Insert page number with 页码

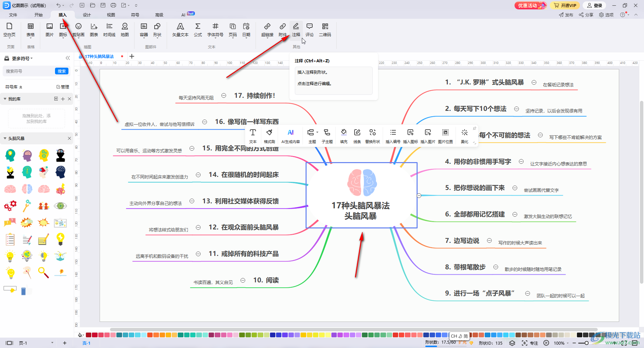tap(233, 29)
